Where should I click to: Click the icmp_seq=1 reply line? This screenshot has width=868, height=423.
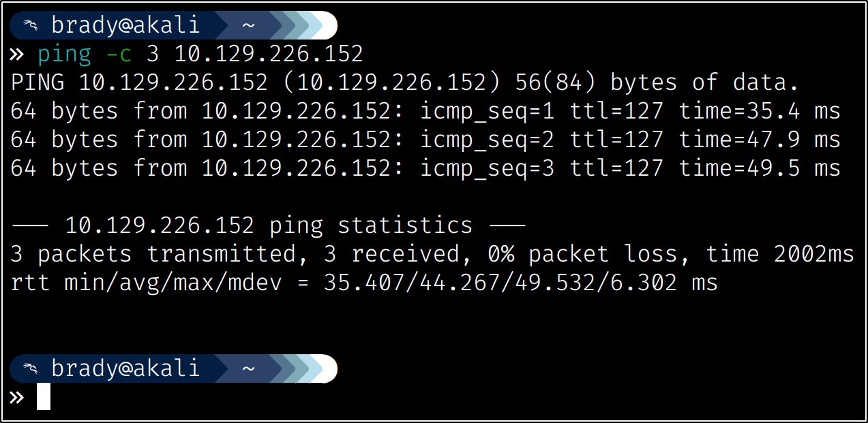(x=425, y=112)
